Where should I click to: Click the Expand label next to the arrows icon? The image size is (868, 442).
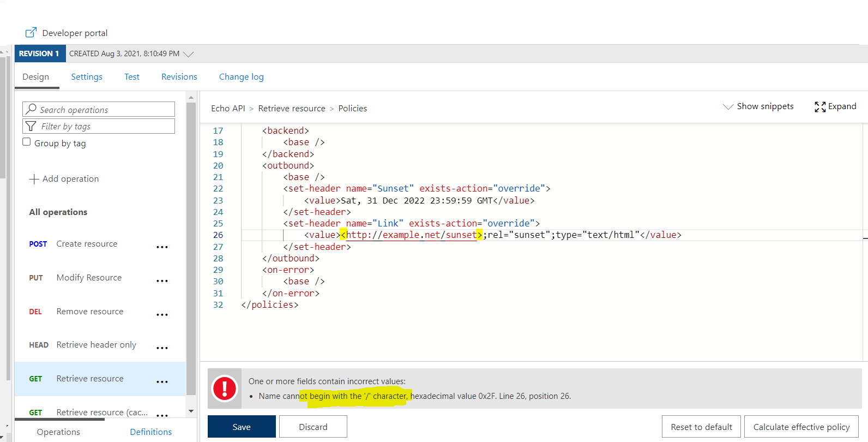point(842,106)
